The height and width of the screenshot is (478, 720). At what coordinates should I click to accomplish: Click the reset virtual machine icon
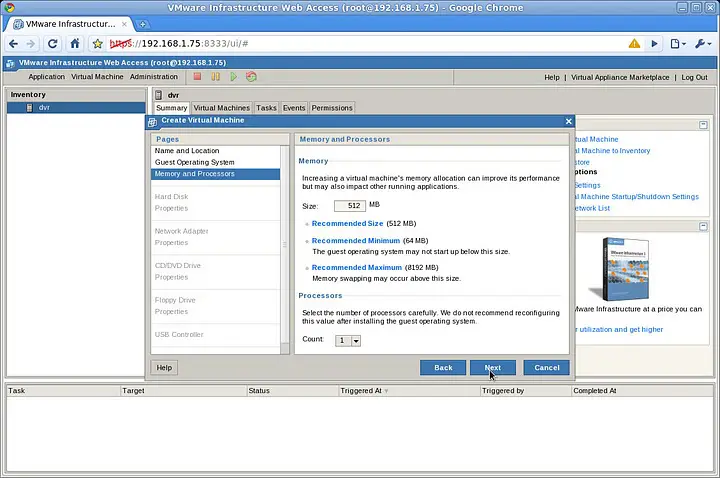click(x=251, y=77)
